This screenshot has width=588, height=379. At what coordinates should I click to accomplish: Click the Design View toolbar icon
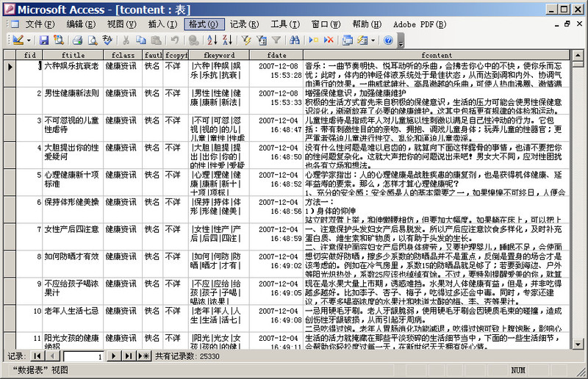tap(18, 40)
